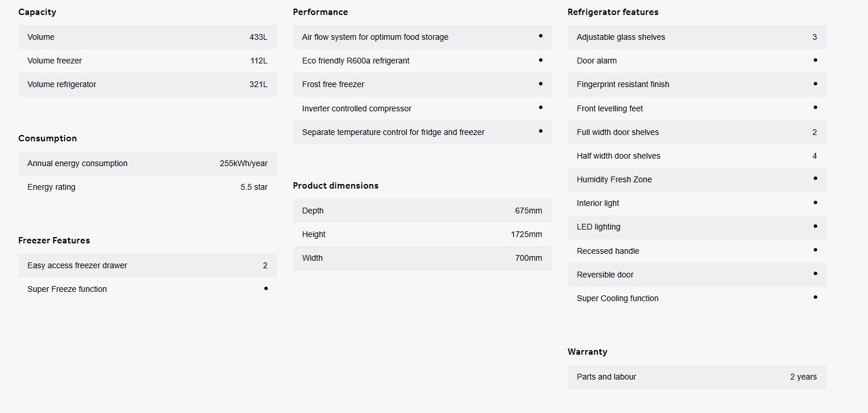The height and width of the screenshot is (413, 868).
Task: Select the Energy rating 5.5 star row
Action: (x=148, y=187)
